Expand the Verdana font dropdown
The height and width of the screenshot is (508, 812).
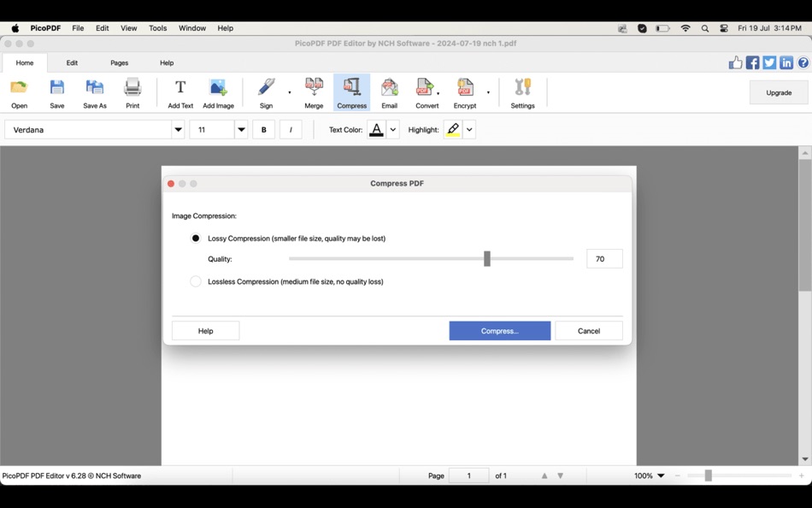pos(178,130)
